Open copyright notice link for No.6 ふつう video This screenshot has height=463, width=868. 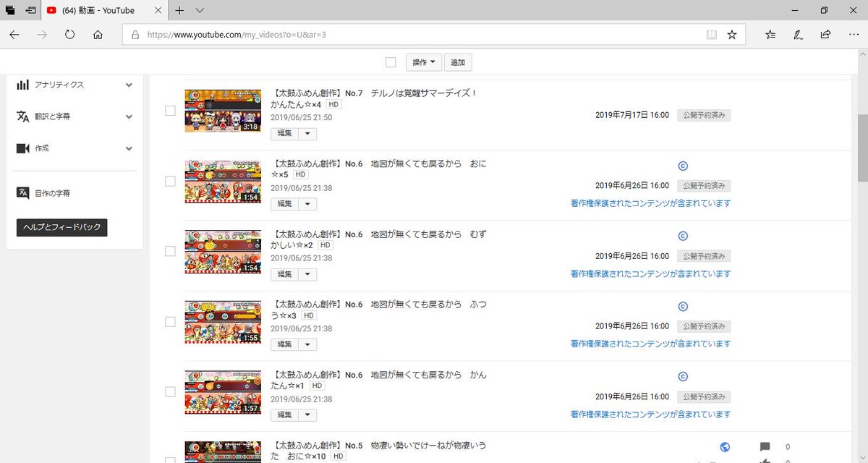pos(650,344)
